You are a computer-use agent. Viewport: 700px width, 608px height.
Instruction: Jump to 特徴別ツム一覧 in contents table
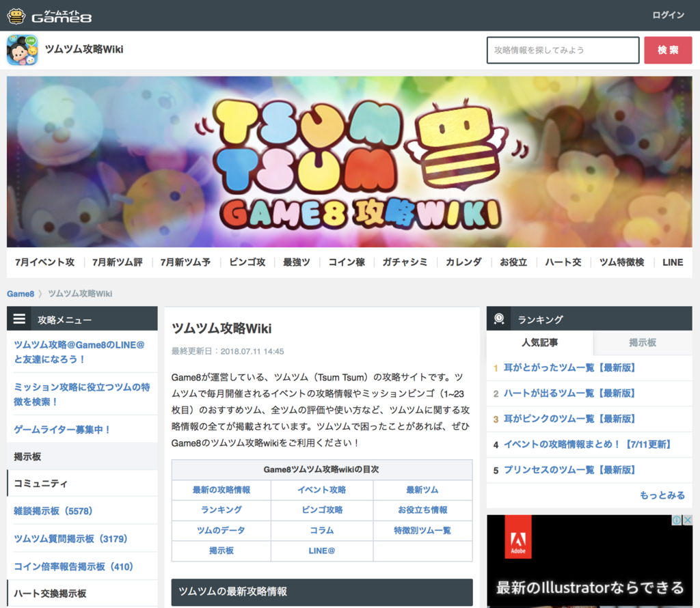[x=422, y=530]
